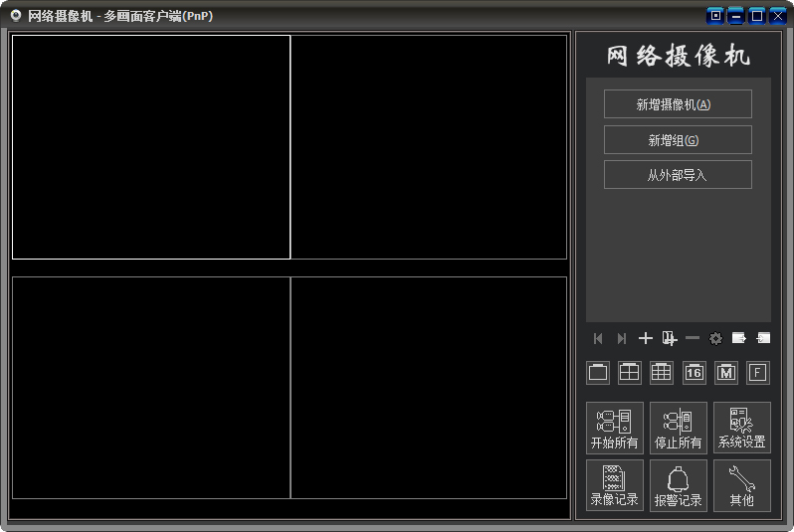Switch to four-split view layout
The height and width of the screenshot is (532, 794).
point(630,373)
